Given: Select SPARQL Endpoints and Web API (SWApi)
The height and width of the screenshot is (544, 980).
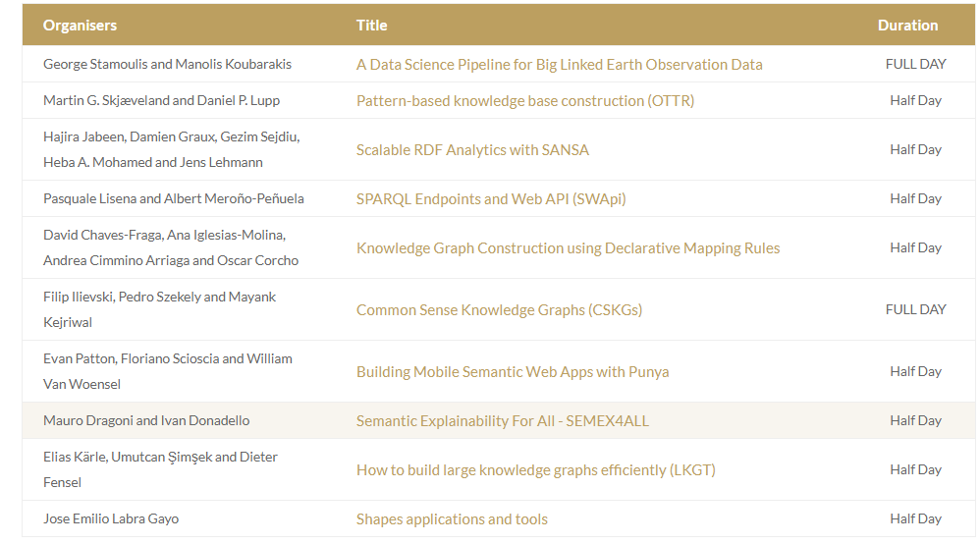Looking at the screenshot, I should pyautogui.click(x=490, y=199).
